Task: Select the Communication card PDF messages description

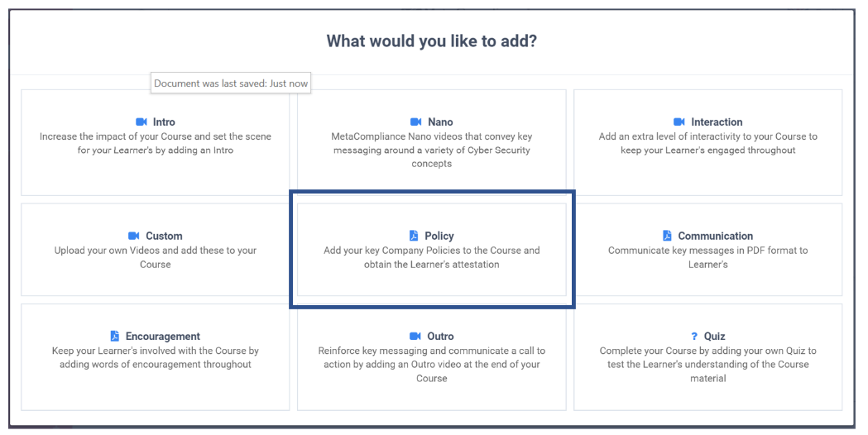Action: (708, 257)
